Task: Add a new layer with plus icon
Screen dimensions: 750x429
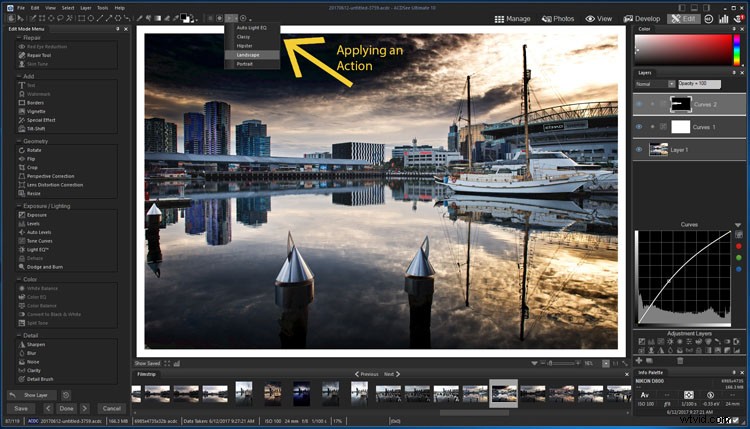Action: (639, 361)
